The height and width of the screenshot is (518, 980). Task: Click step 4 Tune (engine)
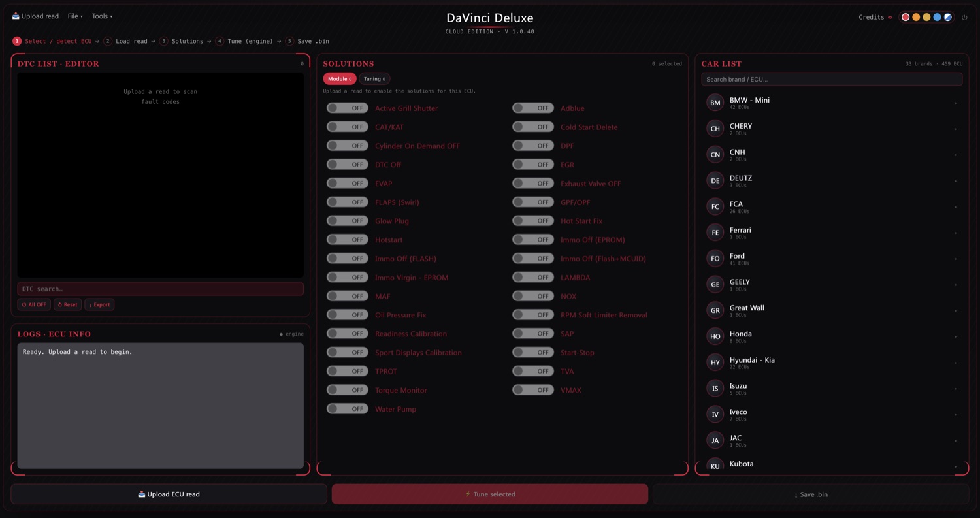pyautogui.click(x=244, y=41)
